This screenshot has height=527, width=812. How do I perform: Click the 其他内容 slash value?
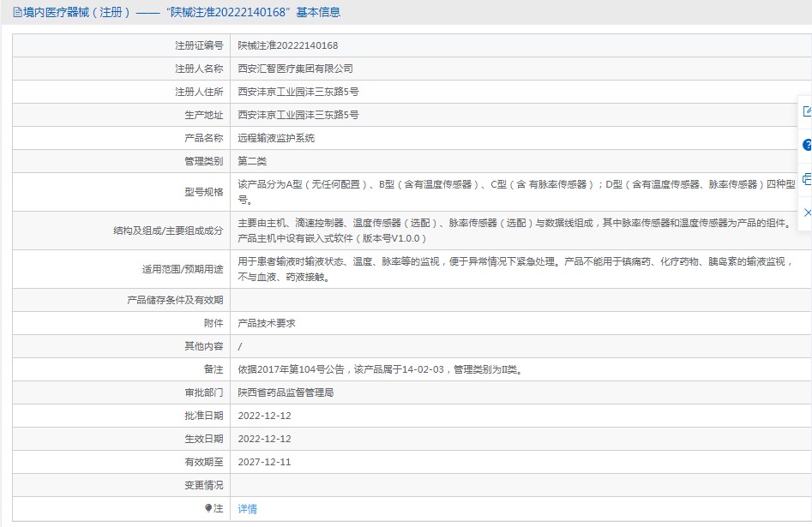(240, 346)
